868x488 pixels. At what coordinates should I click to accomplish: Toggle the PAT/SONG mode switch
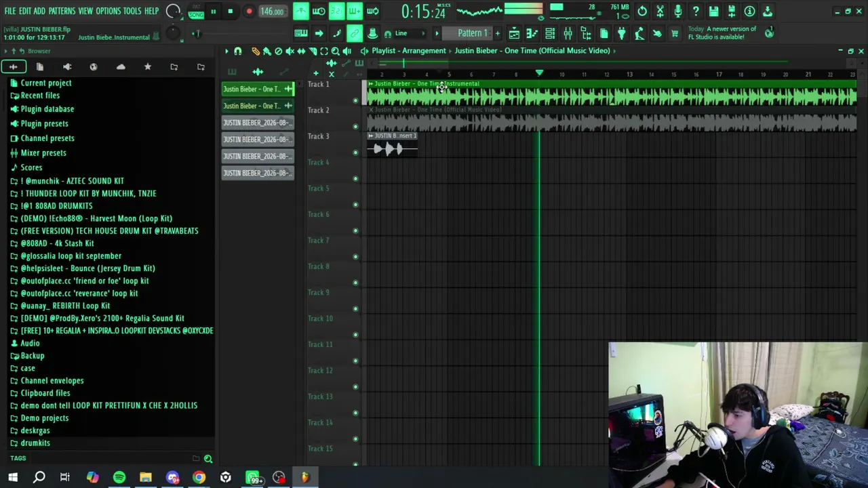(196, 12)
